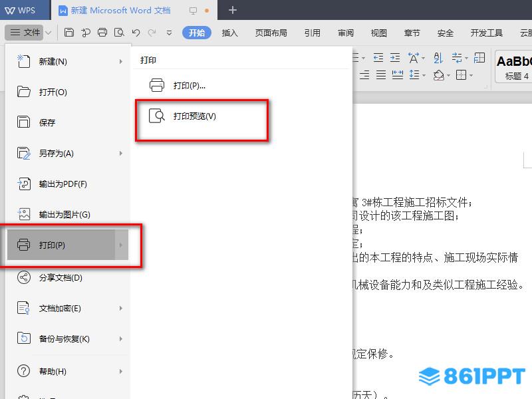532x399 pixels.
Task: Choose 打印(P)... in print submenu
Action: pyautogui.click(x=241, y=86)
